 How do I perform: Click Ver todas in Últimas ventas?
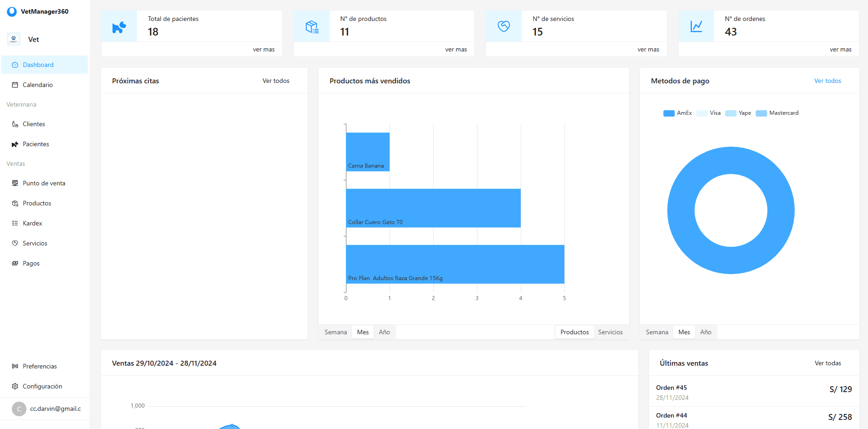828,363
